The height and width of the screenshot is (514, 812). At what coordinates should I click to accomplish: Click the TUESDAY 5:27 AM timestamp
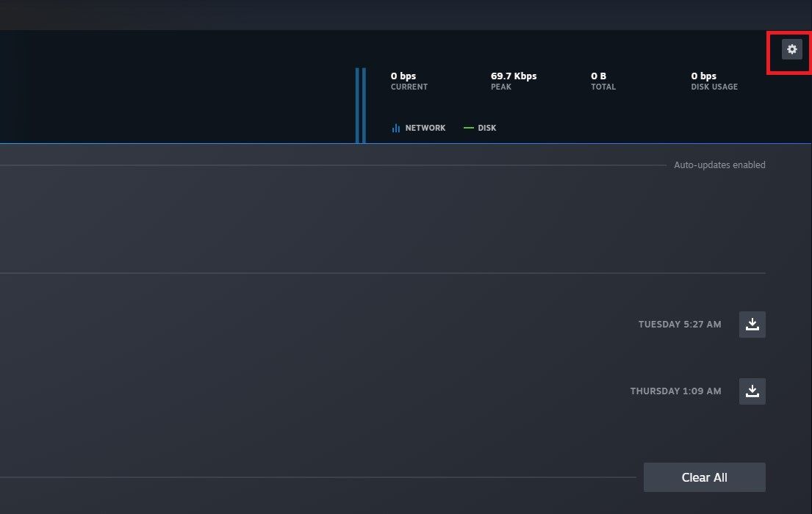click(680, 324)
